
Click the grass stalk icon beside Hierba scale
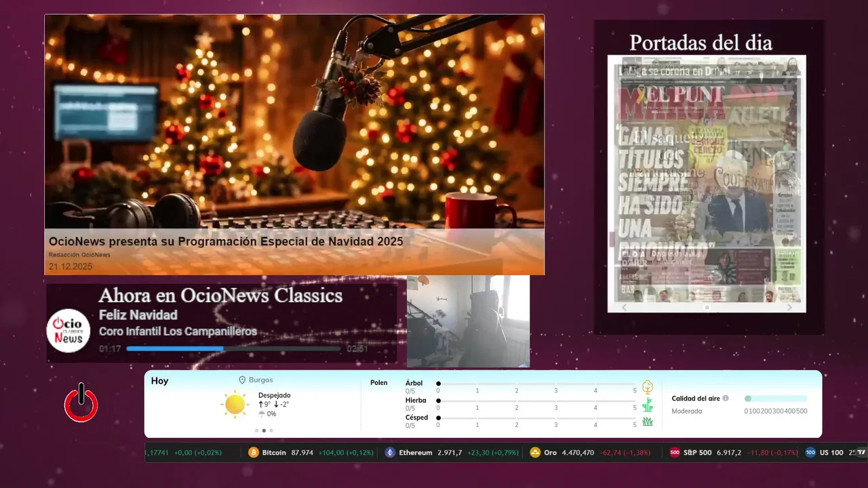648,405
